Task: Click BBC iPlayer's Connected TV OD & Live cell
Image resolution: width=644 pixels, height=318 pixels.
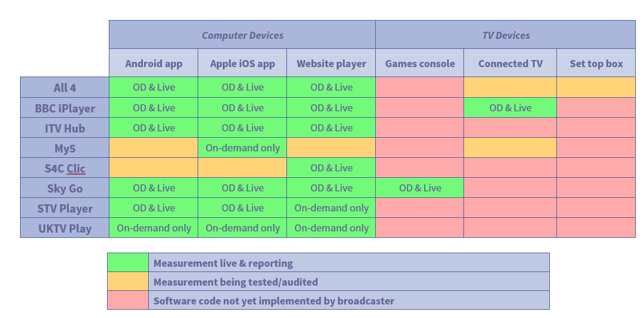Action: (x=510, y=108)
